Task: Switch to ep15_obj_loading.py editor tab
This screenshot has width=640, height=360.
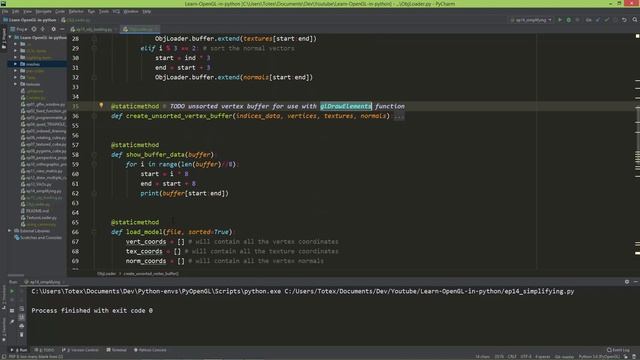Action: click(x=93, y=29)
